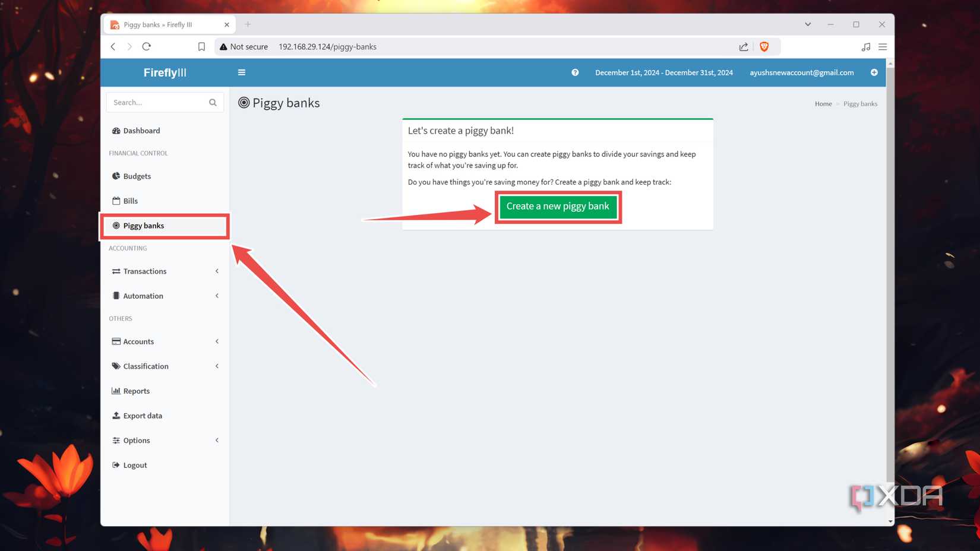Open the Export data menu item

pos(165,416)
